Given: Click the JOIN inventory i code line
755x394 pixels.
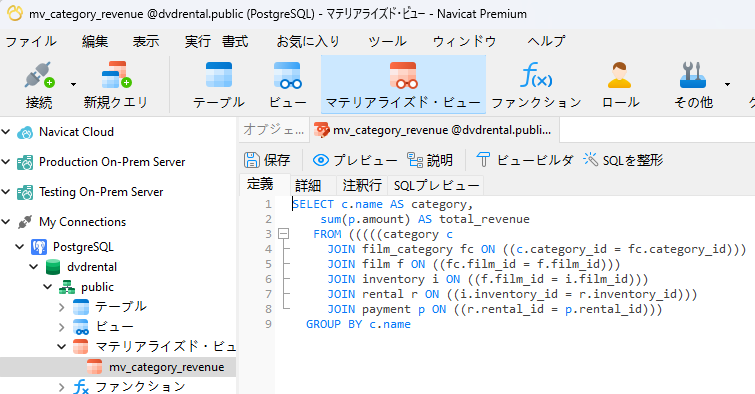Looking at the screenshot, I should pyautogui.click(x=488, y=279).
